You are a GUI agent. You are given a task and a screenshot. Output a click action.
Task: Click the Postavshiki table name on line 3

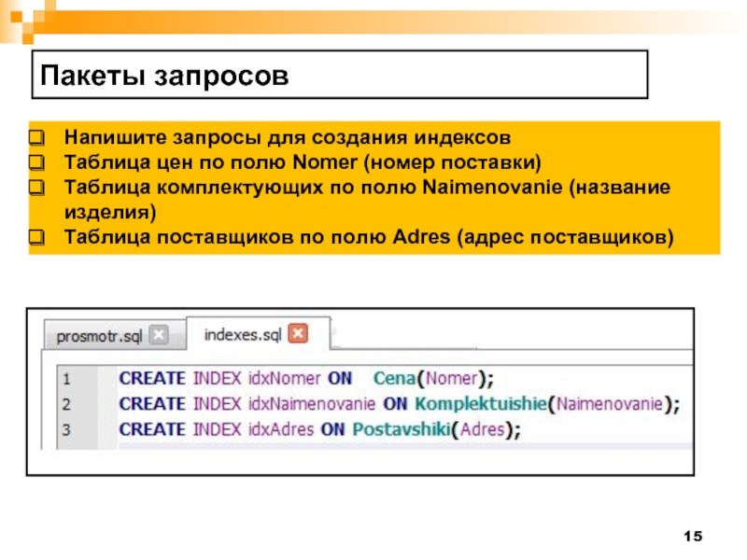(x=397, y=429)
